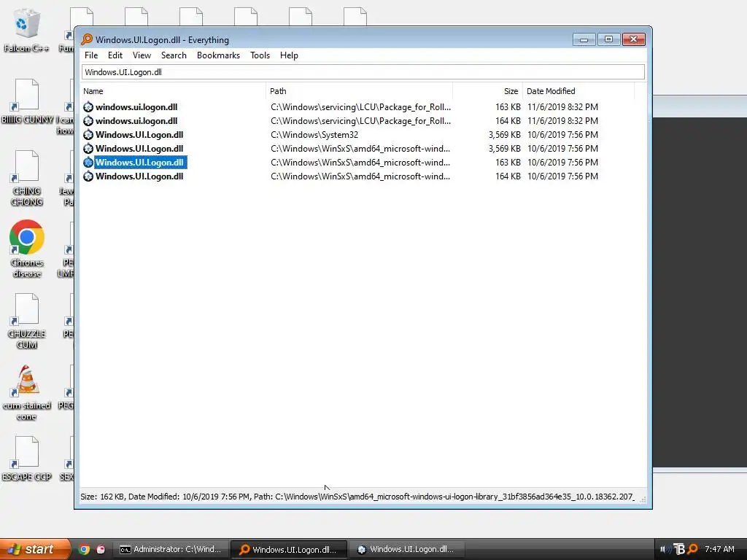Click date 10/6/2019 7:56 PM in System32 row
747x560 pixels.
point(562,135)
